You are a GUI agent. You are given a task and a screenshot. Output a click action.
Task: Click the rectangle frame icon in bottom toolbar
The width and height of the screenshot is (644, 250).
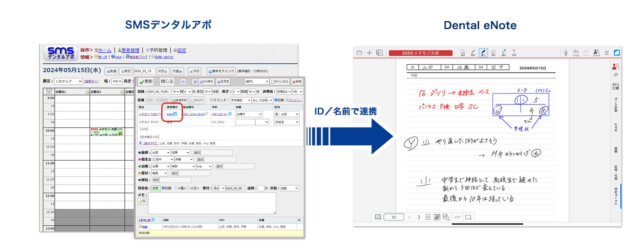coord(468,217)
